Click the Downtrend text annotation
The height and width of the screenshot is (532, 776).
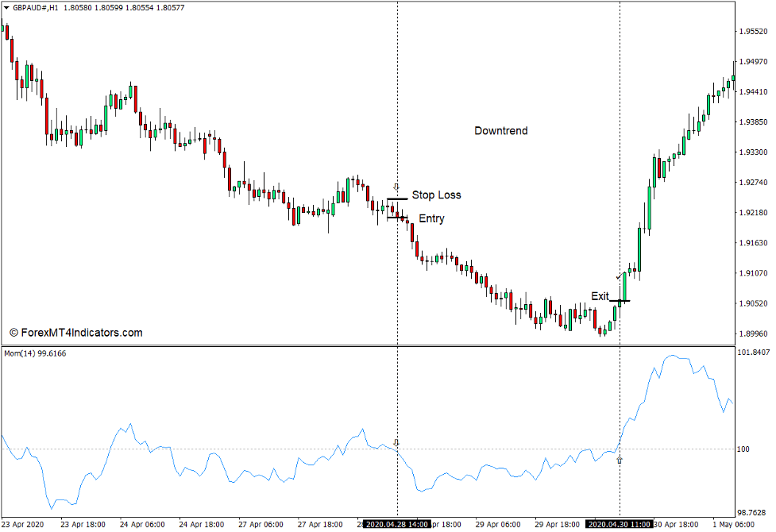point(500,130)
